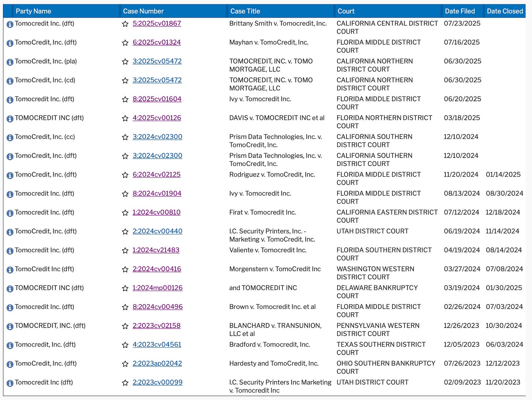
Task: Click the Case Title column header
Action: tap(245, 11)
